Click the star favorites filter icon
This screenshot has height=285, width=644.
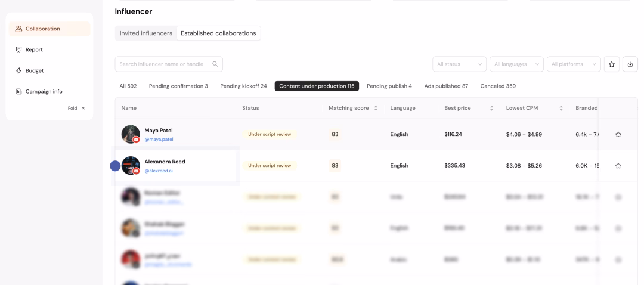coord(612,64)
